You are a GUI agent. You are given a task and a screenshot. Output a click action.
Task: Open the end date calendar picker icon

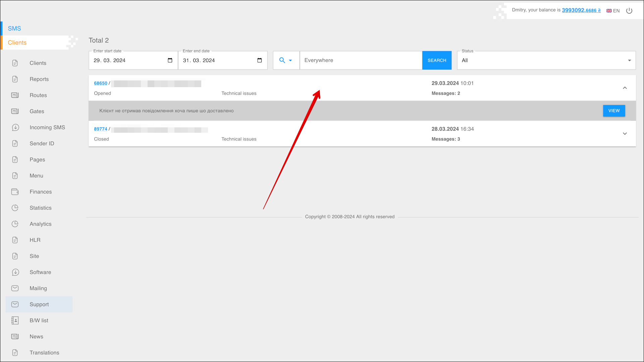(x=259, y=60)
